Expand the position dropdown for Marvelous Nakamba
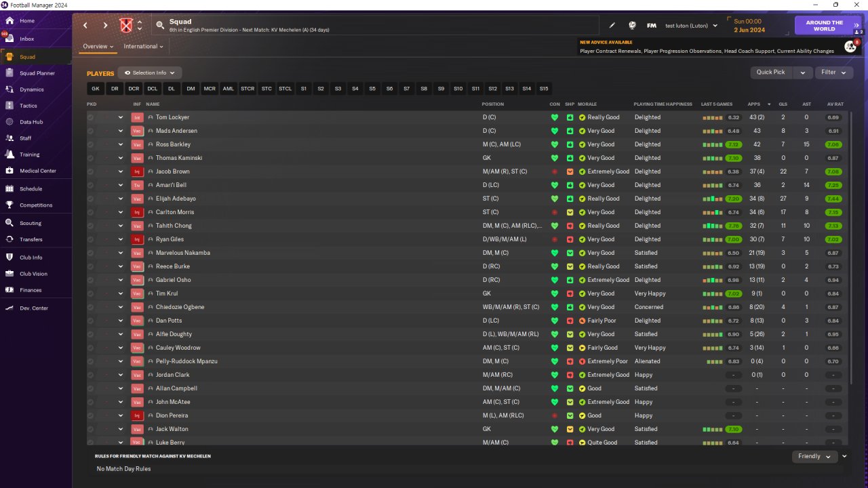Image resolution: width=868 pixels, height=488 pixels. pos(121,253)
